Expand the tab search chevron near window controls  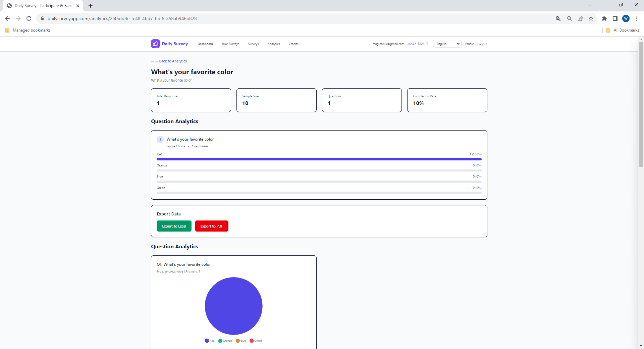pos(590,5)
